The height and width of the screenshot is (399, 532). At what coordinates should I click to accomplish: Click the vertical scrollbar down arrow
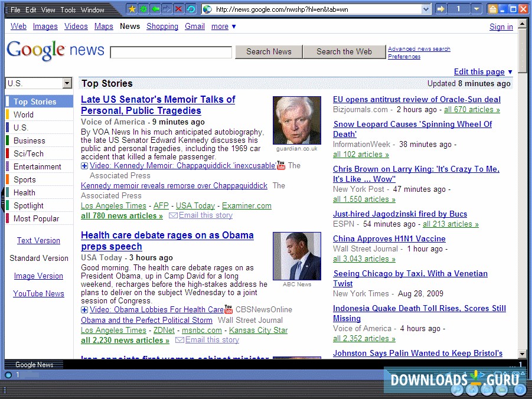tap(522, 354)
